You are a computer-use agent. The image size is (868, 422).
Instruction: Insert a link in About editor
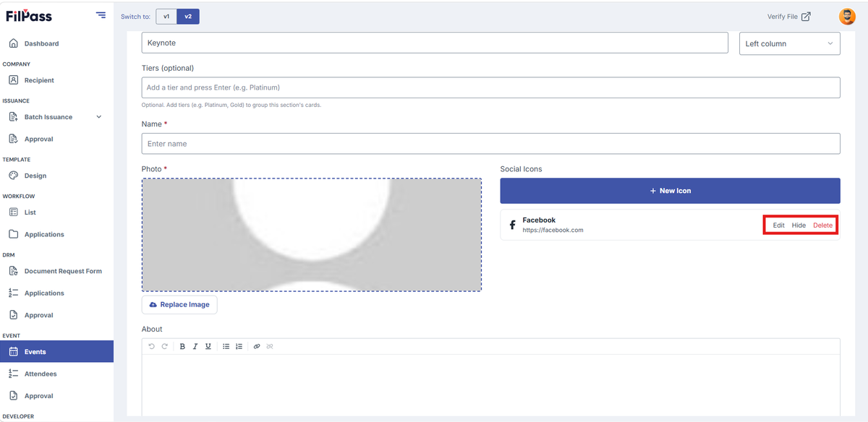coord(257,346)
